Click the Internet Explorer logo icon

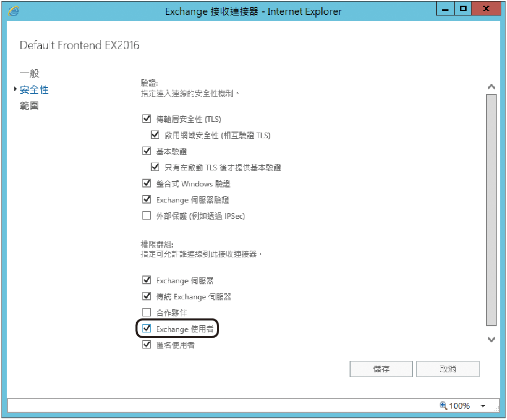tap(13, 11)
